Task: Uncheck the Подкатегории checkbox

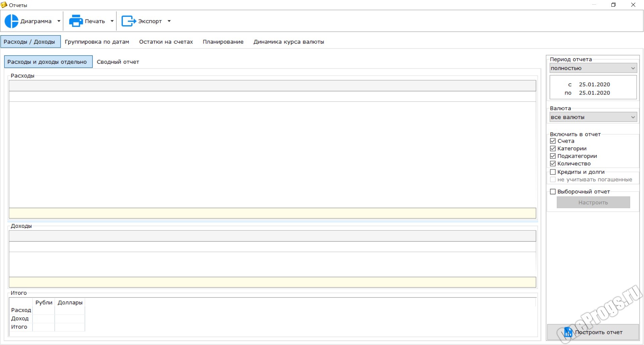Action: click(553, 156)
